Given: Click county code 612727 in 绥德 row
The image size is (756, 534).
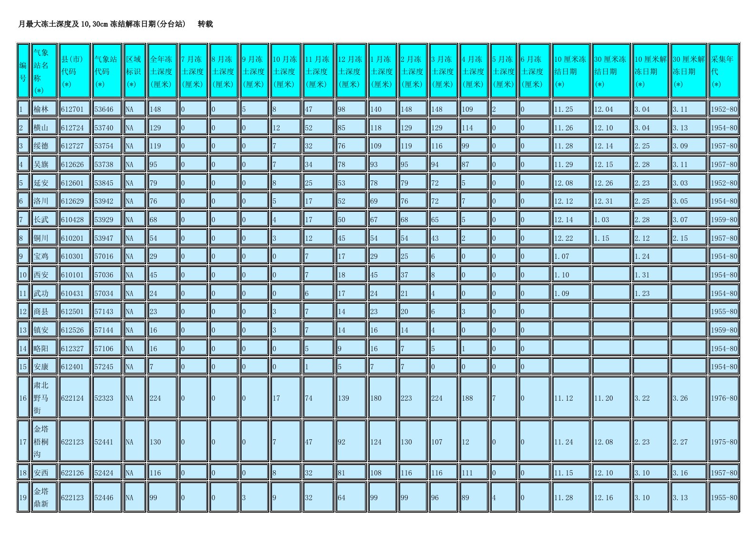Looking at the screenshot, I should click(72, 146).
